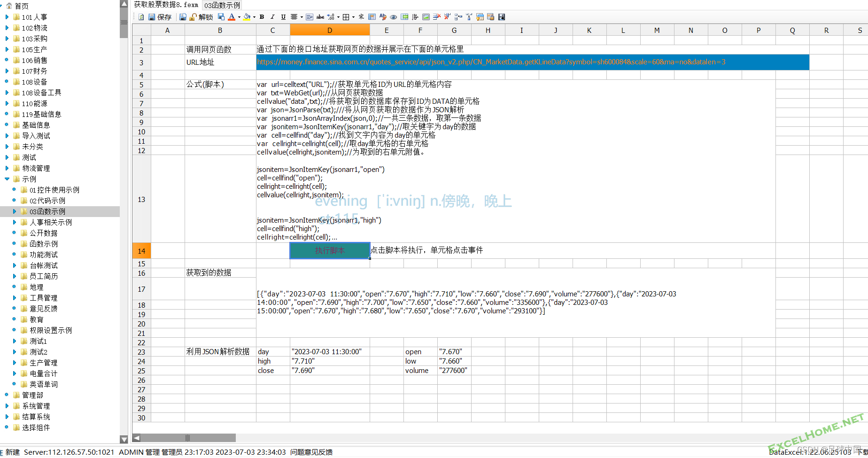The image size is (868, 458).
Task: Click the refresh document icon in toolbar
Action: point(141,17)
